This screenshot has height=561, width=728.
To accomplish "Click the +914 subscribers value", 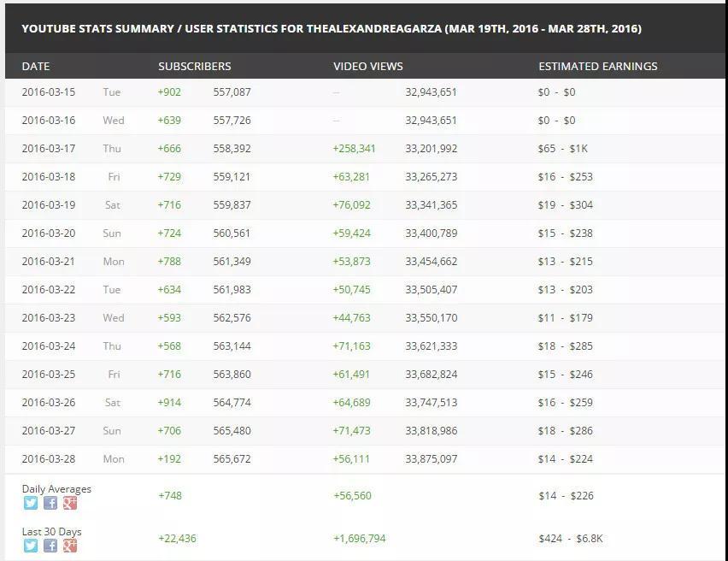I will point(169,403).
